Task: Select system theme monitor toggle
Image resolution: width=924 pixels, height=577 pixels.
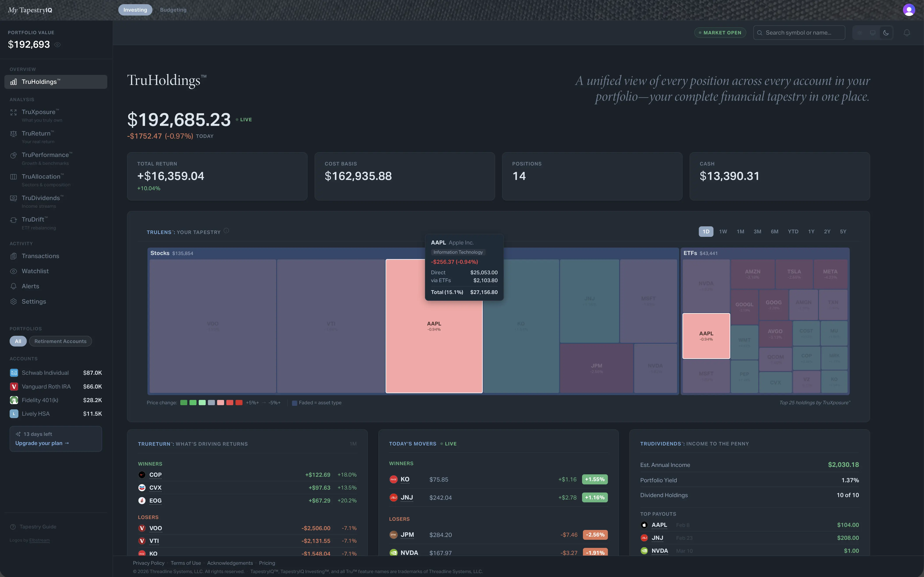Action: click(873, 33)
